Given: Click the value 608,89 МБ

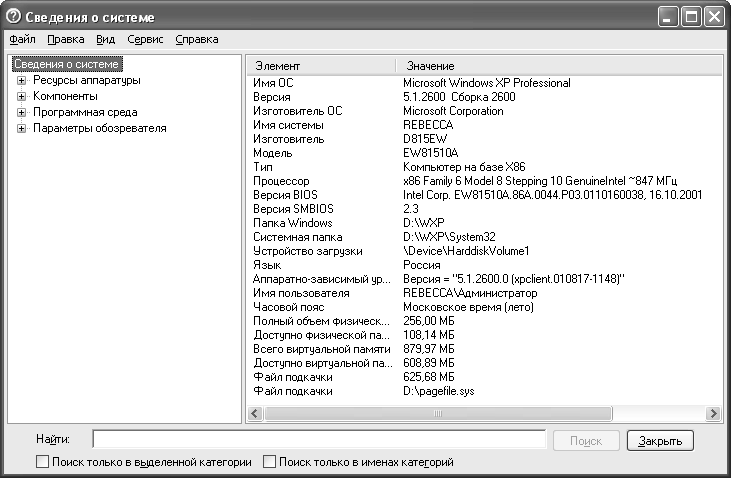Looking at the screenshot, I should pos(429,363).
